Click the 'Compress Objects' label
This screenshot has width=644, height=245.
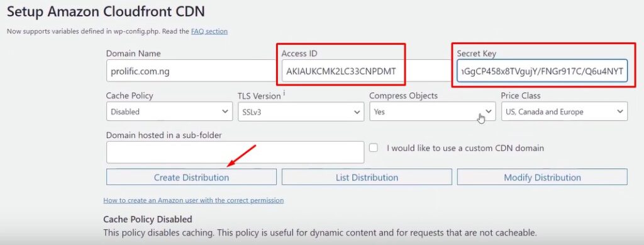(x=403, y=96)
